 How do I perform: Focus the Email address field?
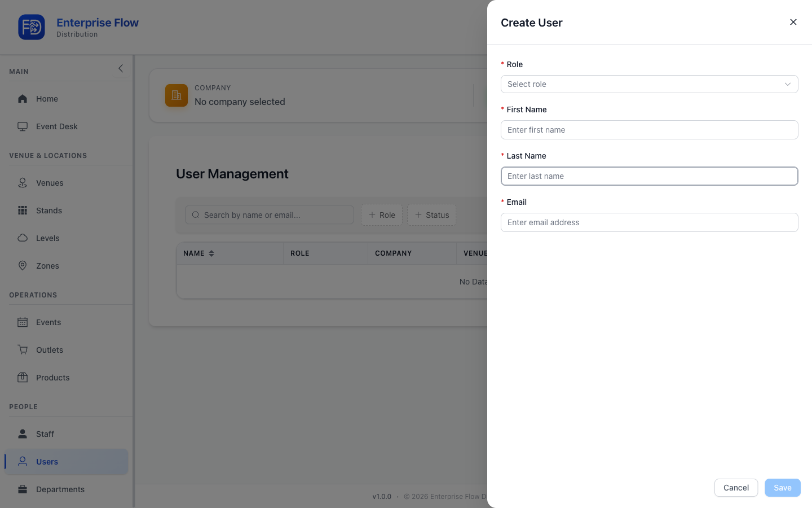(x=650, y=222)
